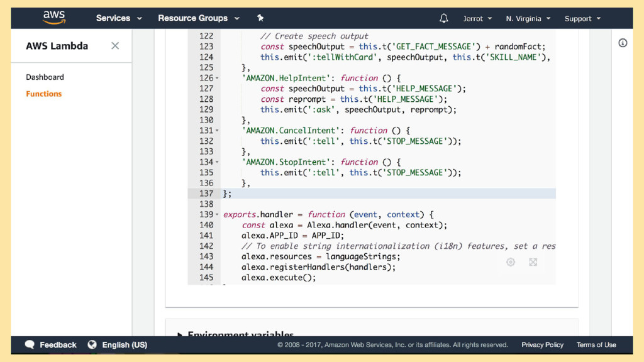This screenshot has height=362, width=644.
Task: Close the AWS Lambda sidebar panel
Action: [x=115, y=46]
